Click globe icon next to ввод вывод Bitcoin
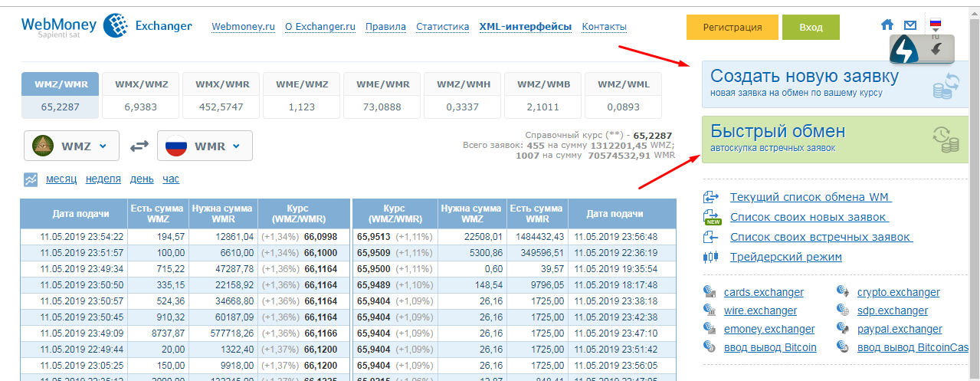 click(x=710, y=347)
